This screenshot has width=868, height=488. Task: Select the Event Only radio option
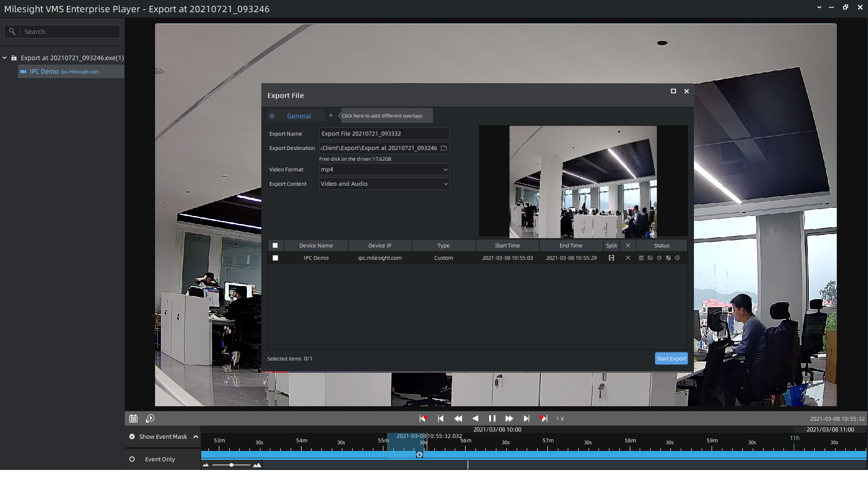(132, 459)
